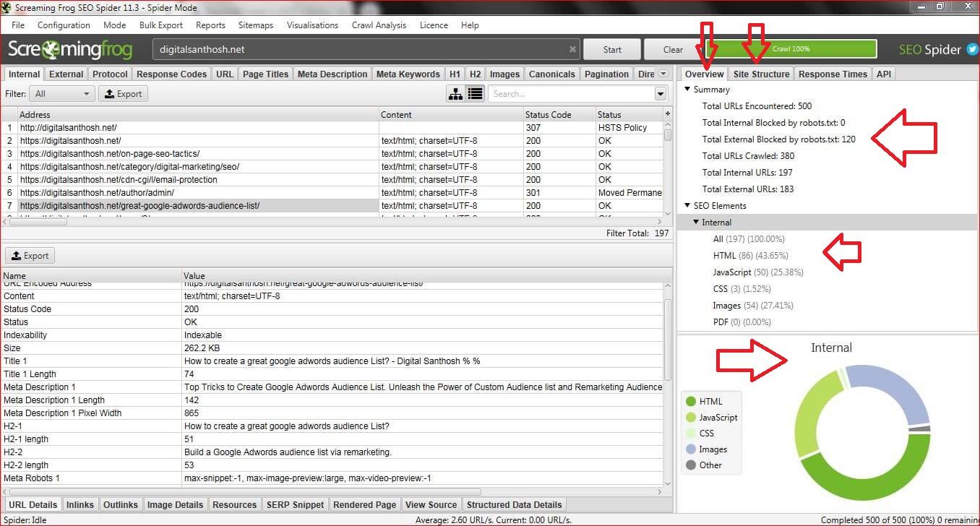The image size is (980, 526).
Task: Open the search options dropdown arrow
Action: [x=661, y=94]
